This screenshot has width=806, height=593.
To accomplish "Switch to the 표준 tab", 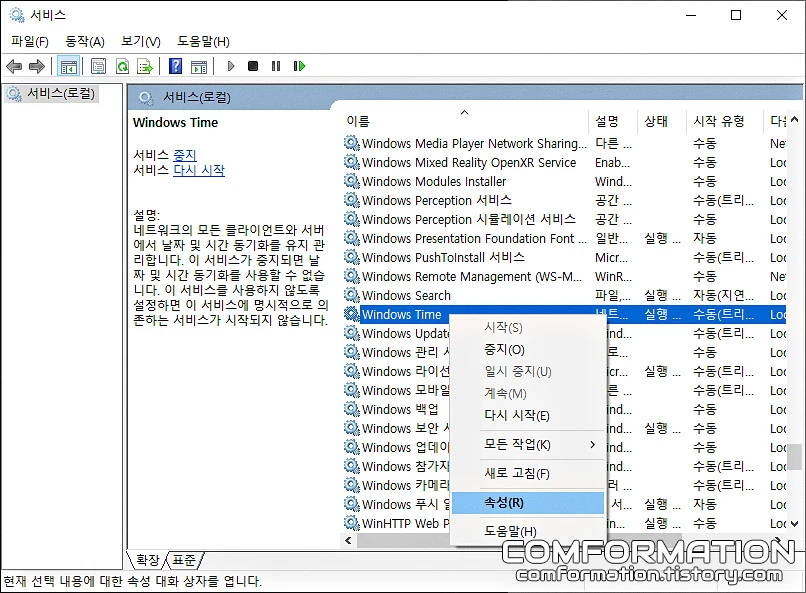I will click(184, 560).
